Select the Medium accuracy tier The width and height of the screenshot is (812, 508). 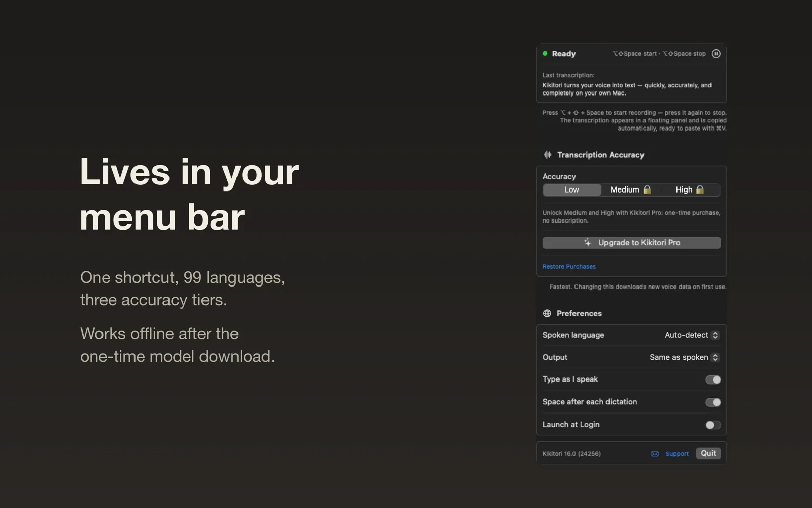(631, 189)
